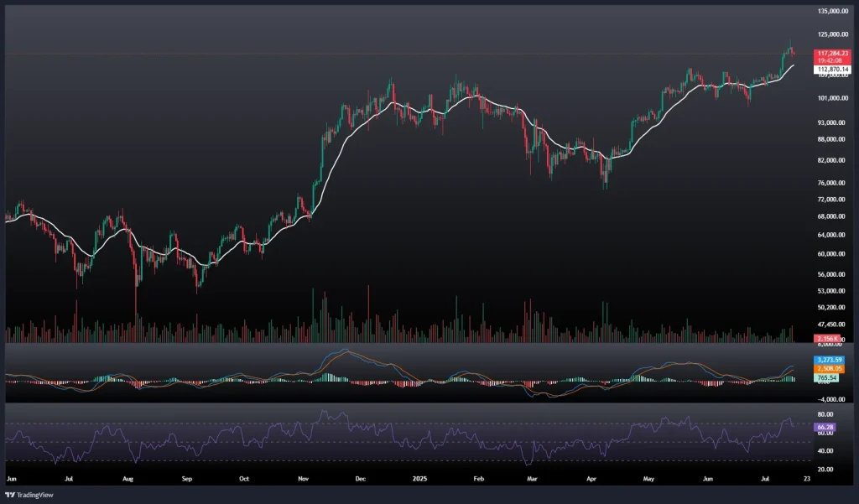Screen dimensions: 859x504
Task: Select the 80.00 level on RSI scale
Action: [824, 414]
